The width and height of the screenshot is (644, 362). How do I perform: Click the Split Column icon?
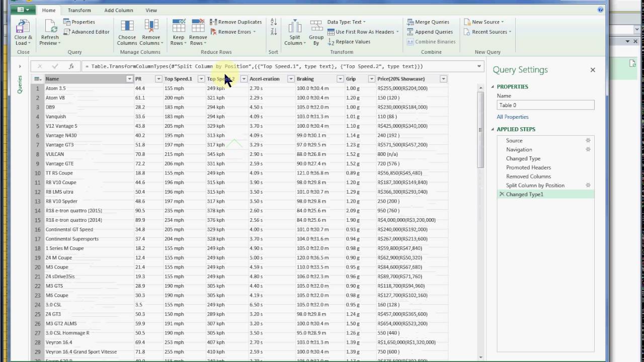pos(295,26)
